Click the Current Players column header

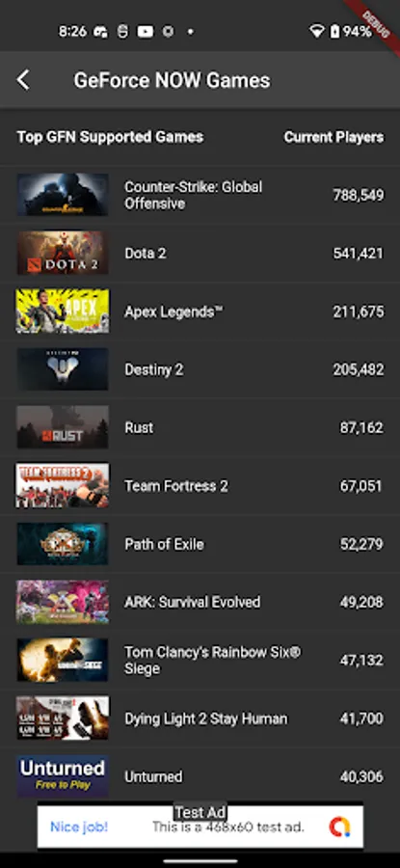click(x=333, y=137)
